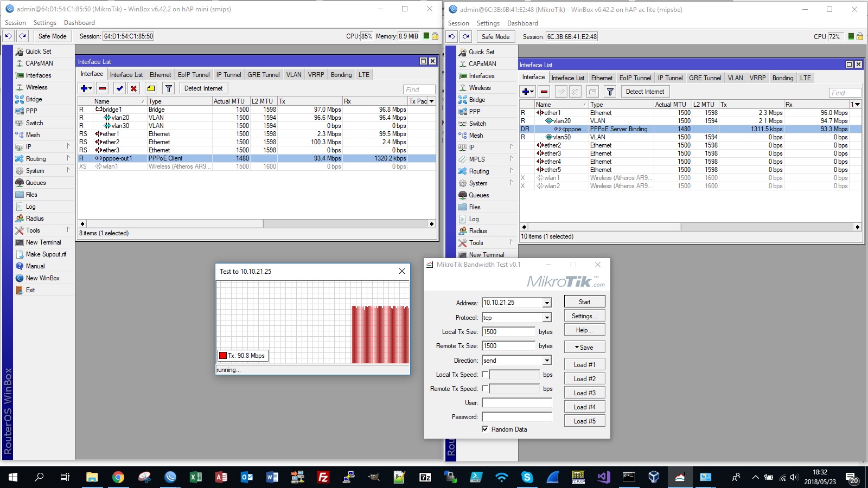
Task: Click the Local Tx Size input field
Action: pos(508,332)
